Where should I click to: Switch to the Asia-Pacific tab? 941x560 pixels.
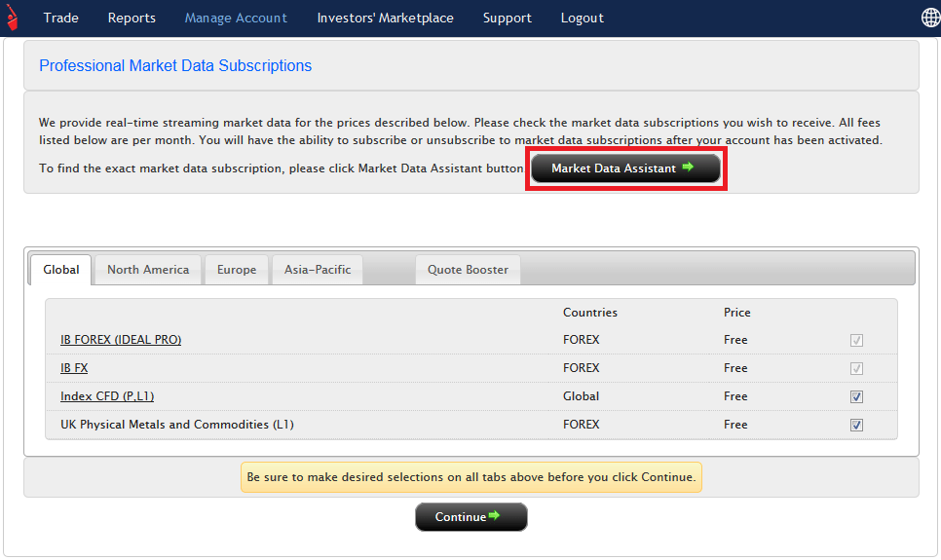318,270
